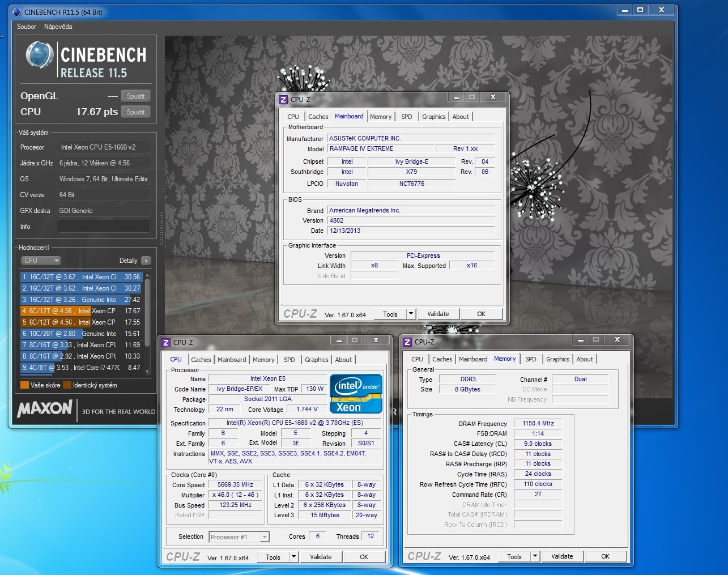Click the Cinebench sphere logo
This screenshot has width=728, height=575.
(x=40, y=55)
